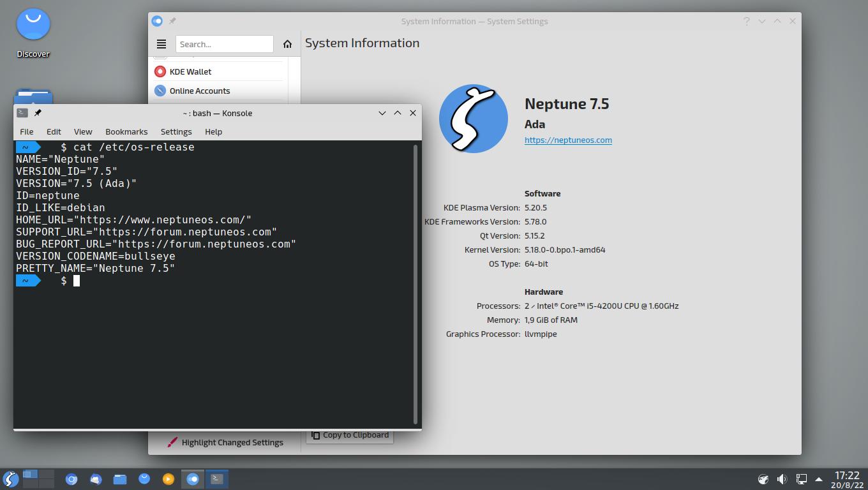
Task: Click terminal line VERSION="7.5 (Ada)"
Action: 77,183
